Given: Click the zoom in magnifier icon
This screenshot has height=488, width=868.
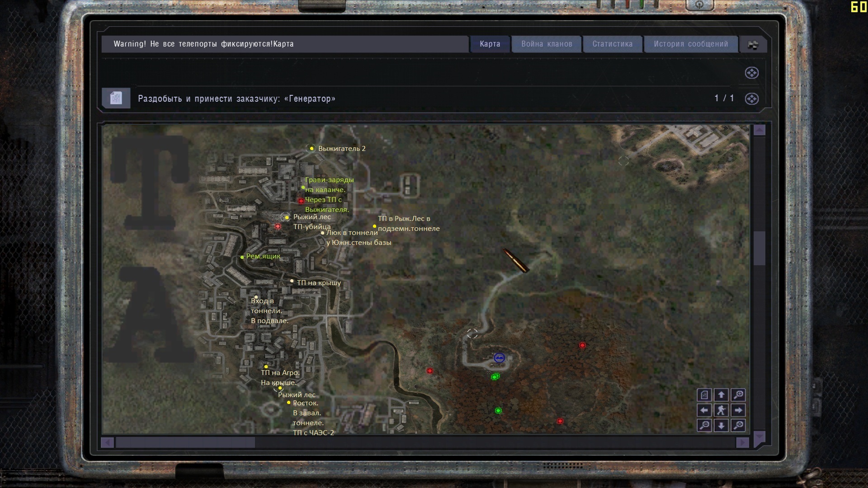Looking at the screenshot, I should [738, 395].
